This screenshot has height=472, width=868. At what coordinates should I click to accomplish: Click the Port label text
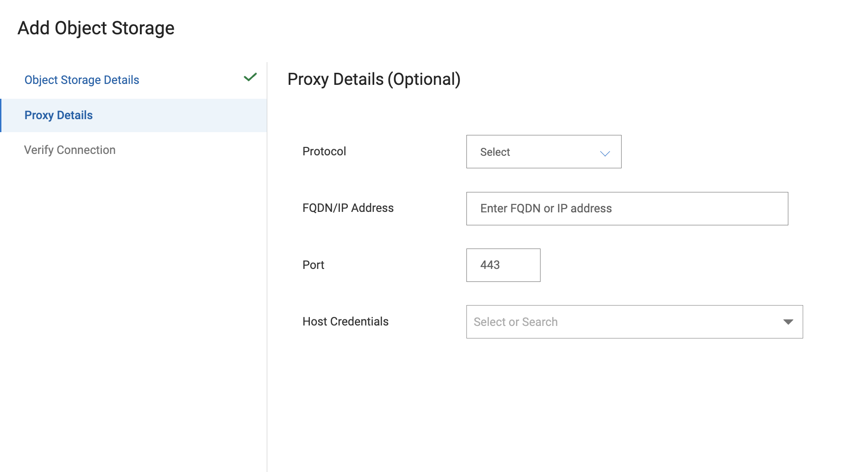(314, 265)
